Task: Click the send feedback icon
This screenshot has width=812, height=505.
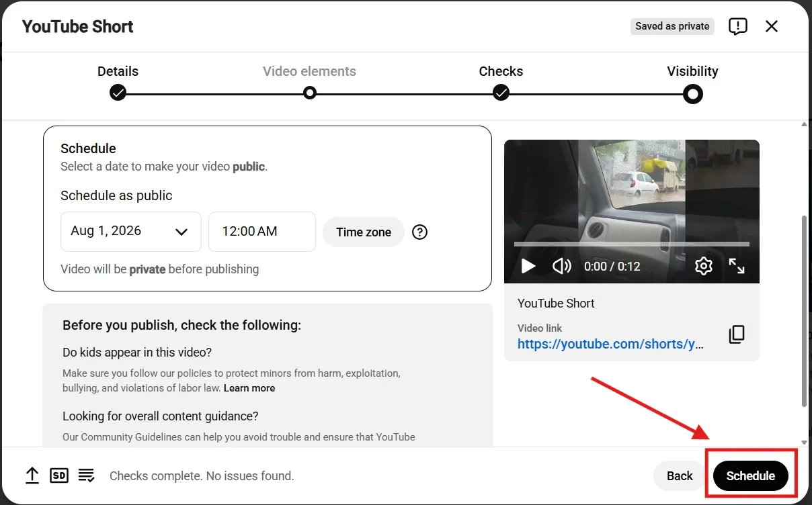Action: point(737,27)
